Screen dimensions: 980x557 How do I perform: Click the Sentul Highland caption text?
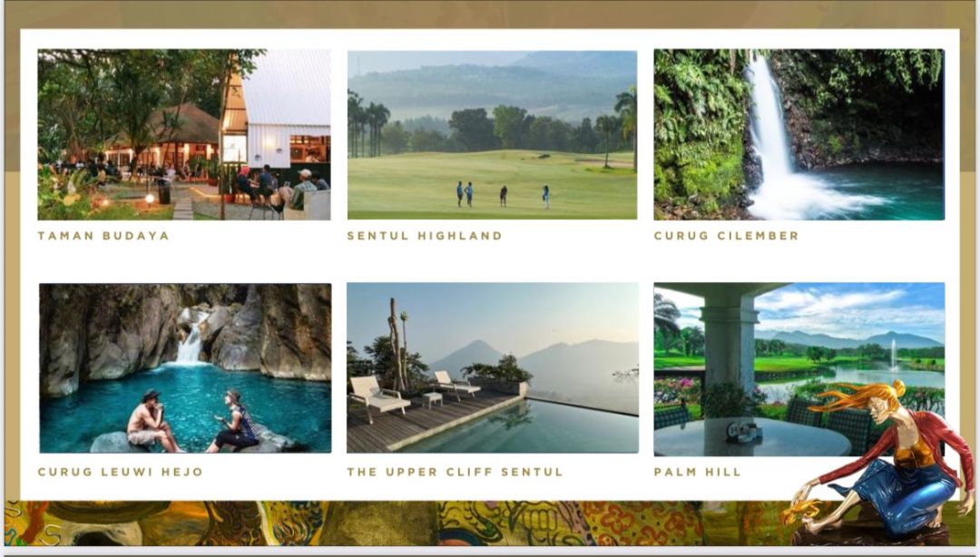(x=425, y=236)
